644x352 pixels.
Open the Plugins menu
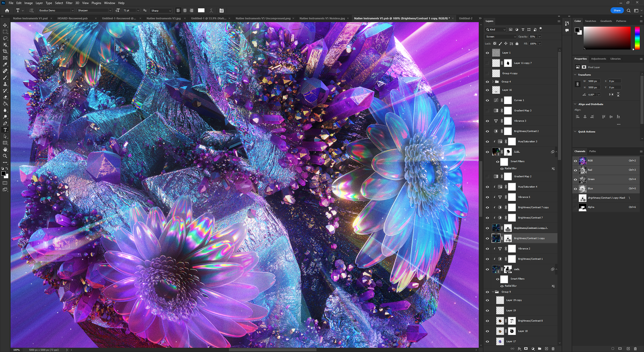96,3
